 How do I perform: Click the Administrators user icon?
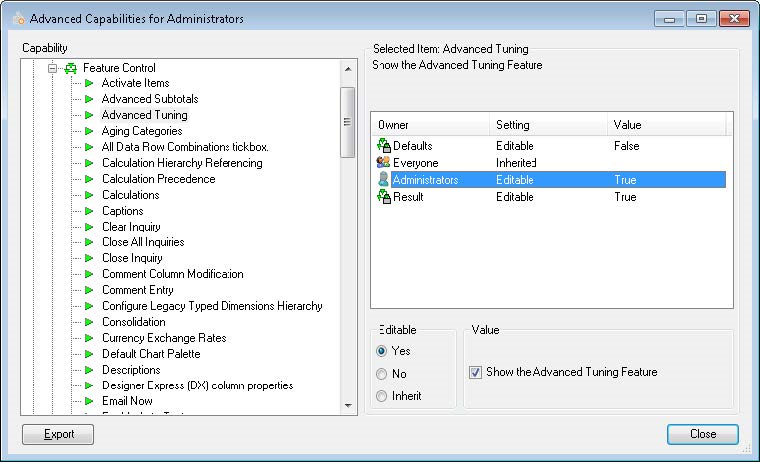(x=383, y=180)
